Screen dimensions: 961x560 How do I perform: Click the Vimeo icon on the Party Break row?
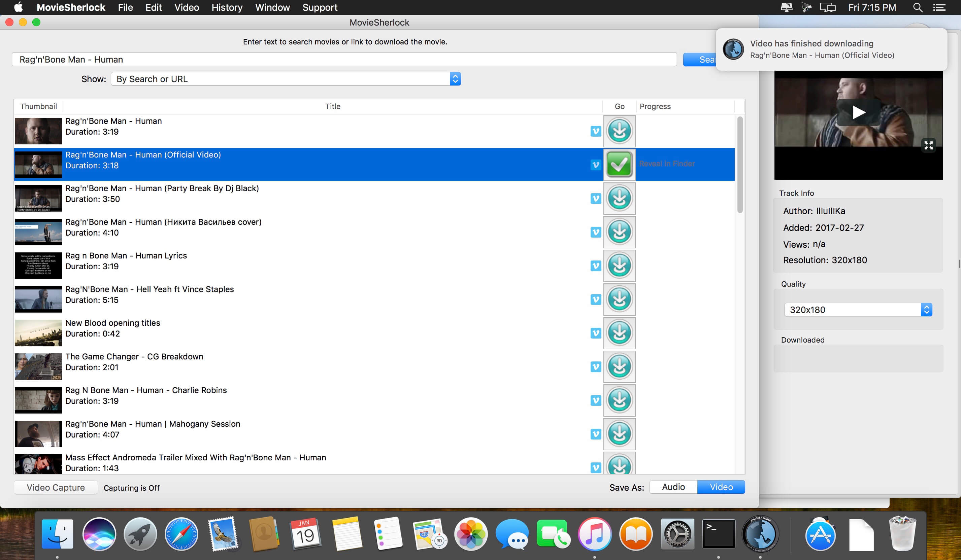pos(595,198)
